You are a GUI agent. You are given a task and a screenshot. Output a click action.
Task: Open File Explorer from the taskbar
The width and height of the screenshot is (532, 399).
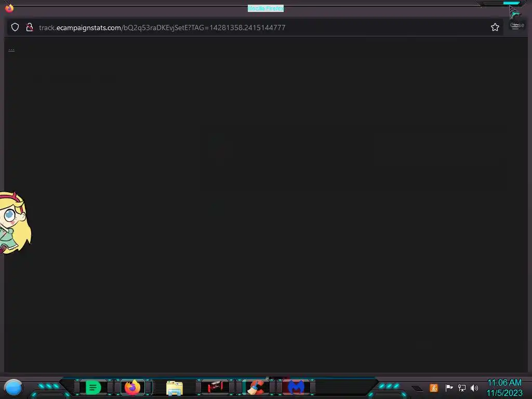click(x=175, y=388)
